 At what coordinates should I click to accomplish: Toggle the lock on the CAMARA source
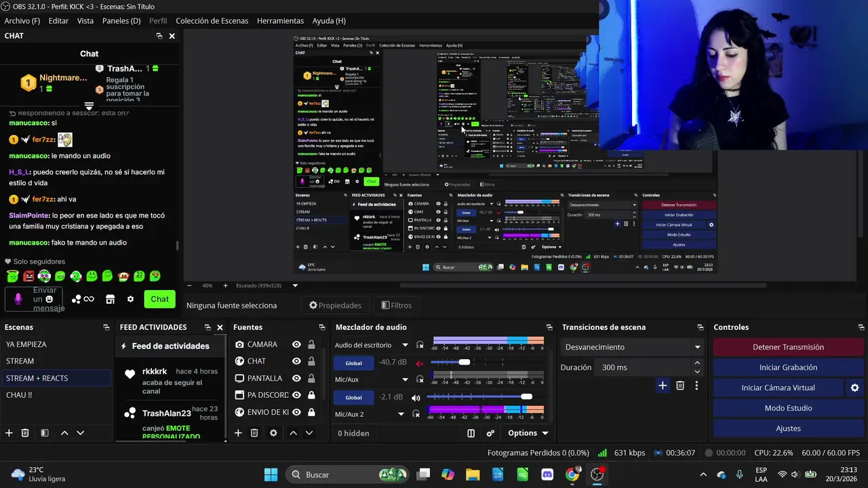coord(311,344)
